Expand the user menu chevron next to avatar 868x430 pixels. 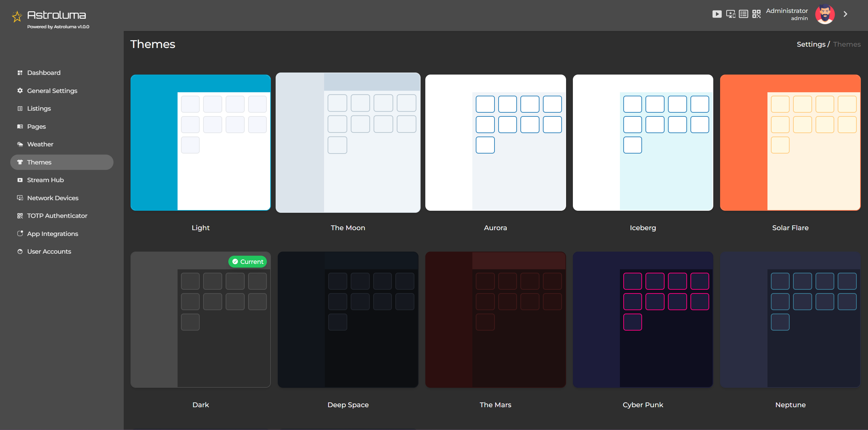click(x=846, y=14)
